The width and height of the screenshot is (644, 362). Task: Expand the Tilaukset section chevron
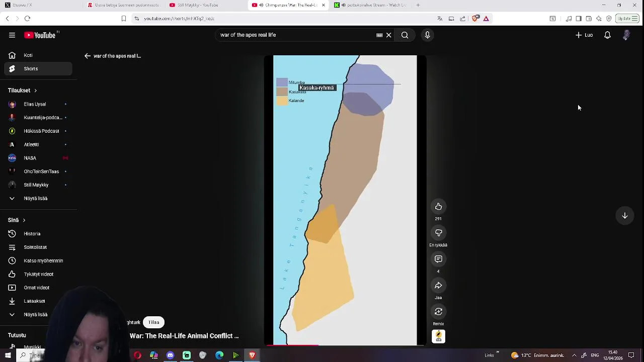(35, 90)
